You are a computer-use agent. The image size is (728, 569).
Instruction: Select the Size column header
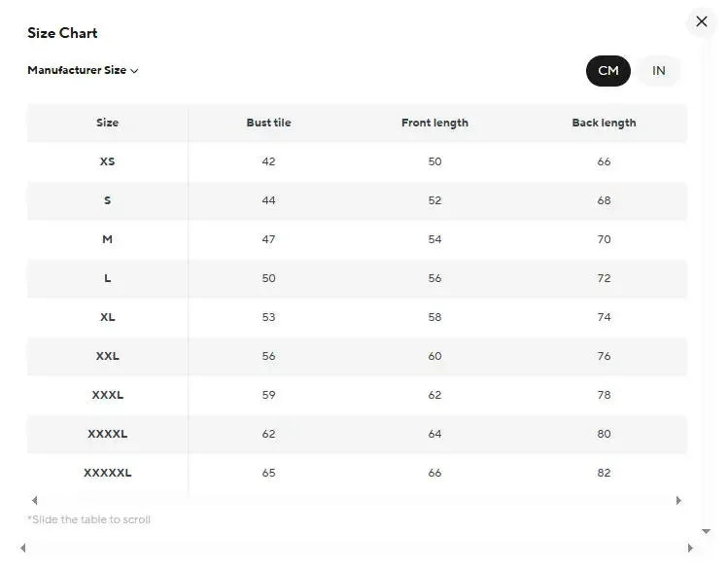tap(107, 123)
